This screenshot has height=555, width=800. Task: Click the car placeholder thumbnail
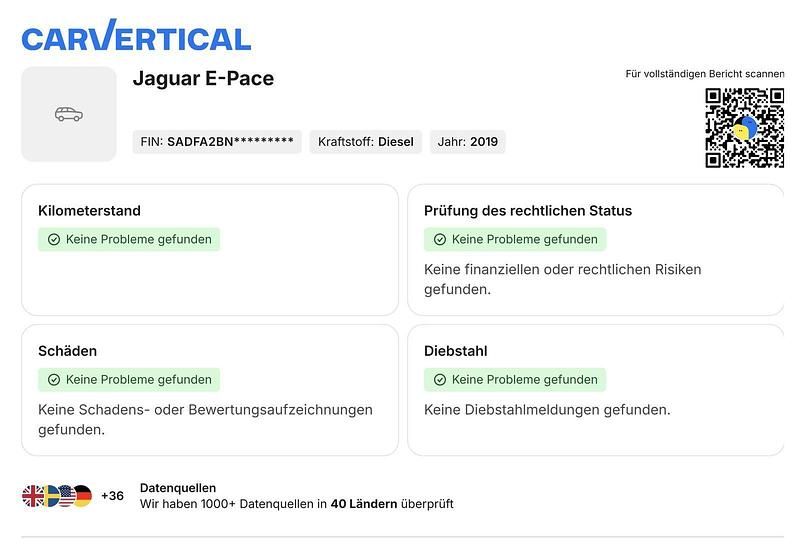(x=69, y=114)
